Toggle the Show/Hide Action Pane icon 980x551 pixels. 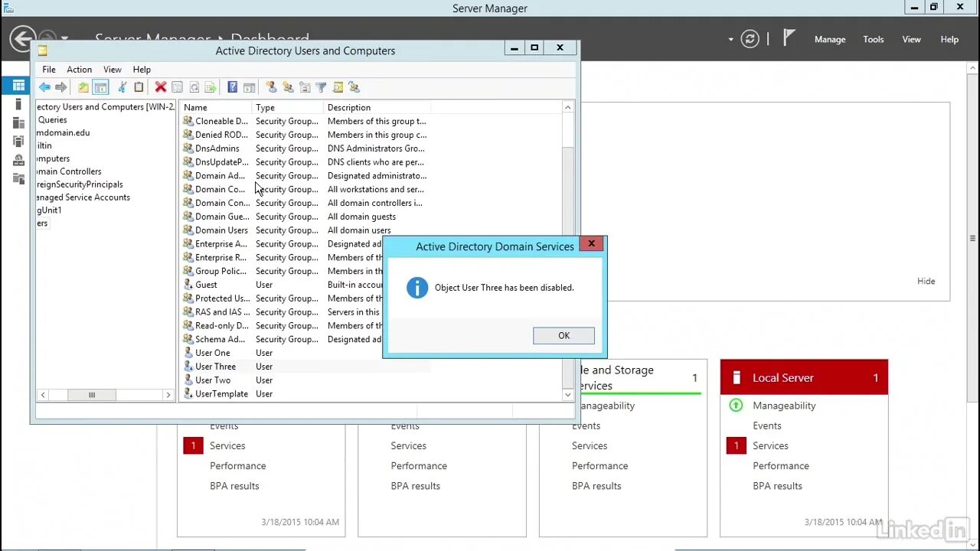249,87
